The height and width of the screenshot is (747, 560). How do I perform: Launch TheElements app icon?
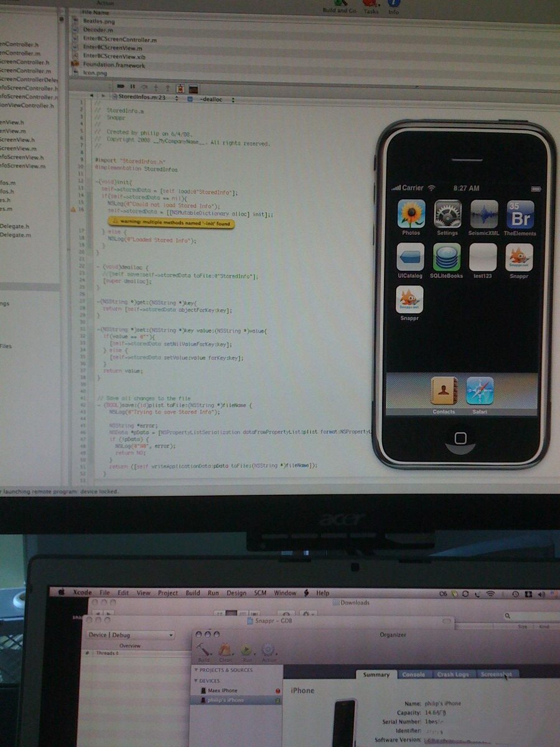point(520,214)
